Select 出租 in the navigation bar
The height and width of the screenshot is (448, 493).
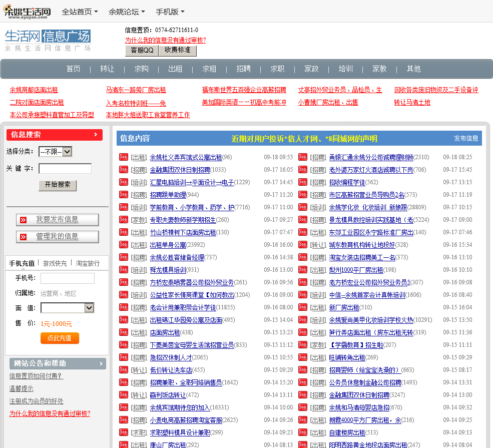[175, 69]
